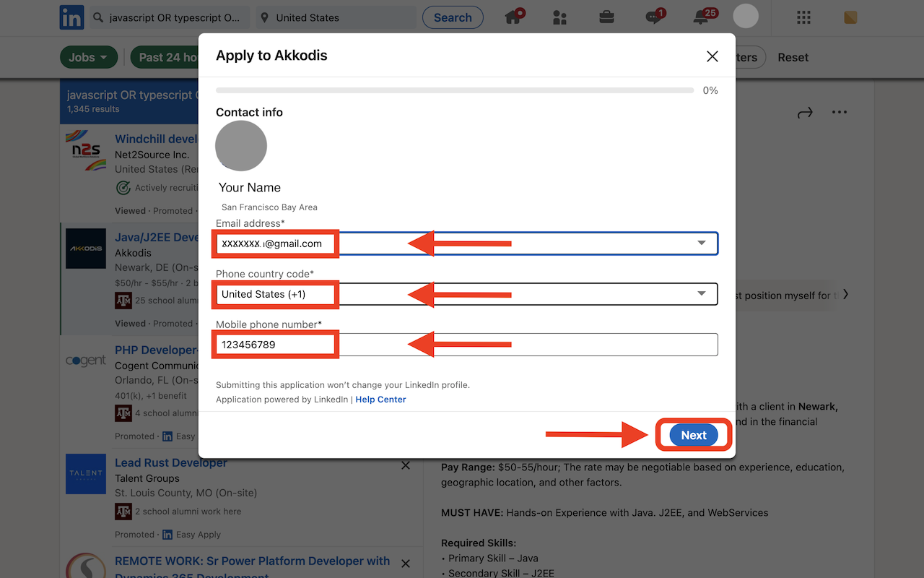Open the Jobs filter dropdown
The width and height of the screenshot is (924, 578).
pos(88,56)
